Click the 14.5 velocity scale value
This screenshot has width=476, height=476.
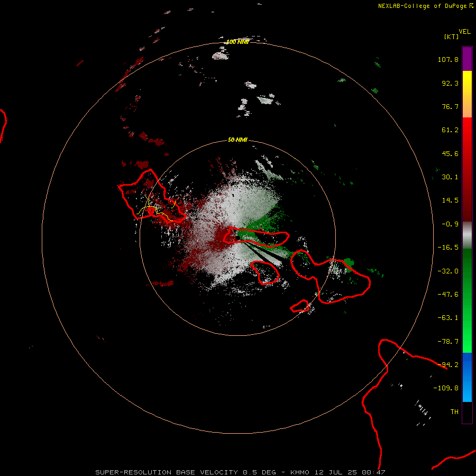(x=450, y=200)
